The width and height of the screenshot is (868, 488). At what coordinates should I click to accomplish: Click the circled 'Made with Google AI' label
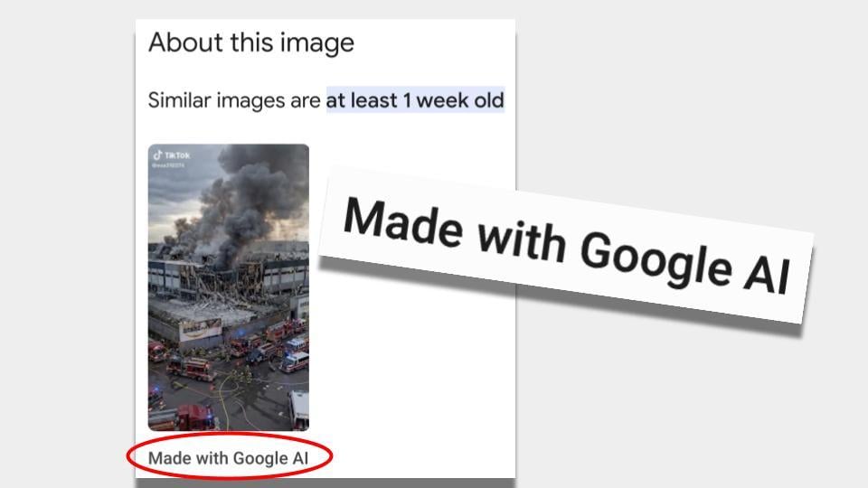point(228,458)
